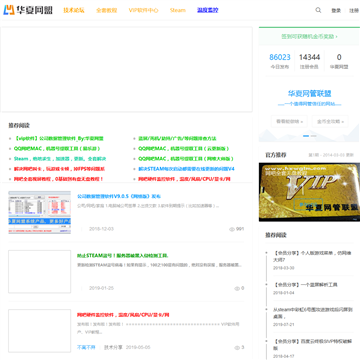Open blue 解决STEAM V4 link
360x360 pixels.
[x=186, y=169]
